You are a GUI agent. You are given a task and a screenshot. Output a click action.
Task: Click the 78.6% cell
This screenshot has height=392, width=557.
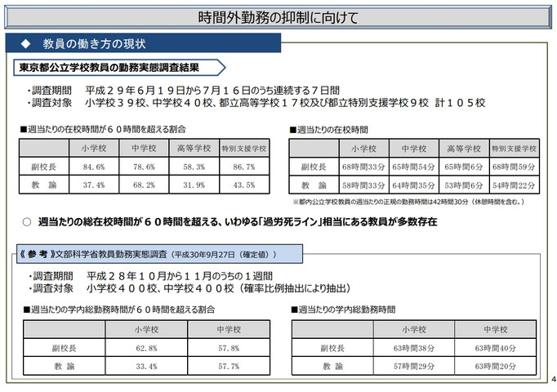point(144,167)
